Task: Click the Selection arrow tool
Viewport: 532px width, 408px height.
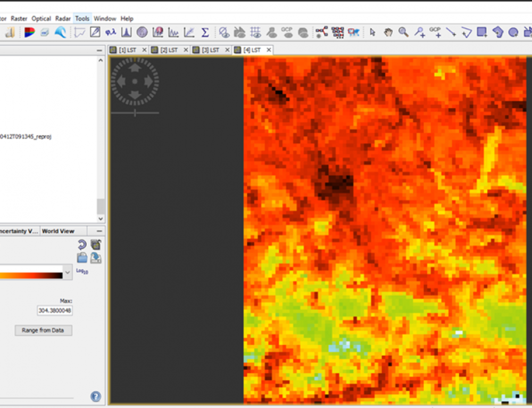Action: coord(374,32)
